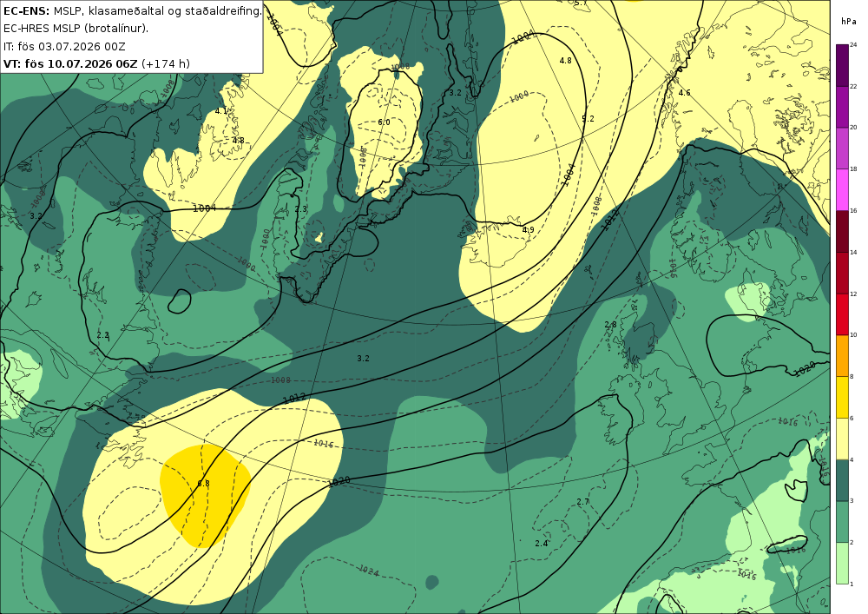Click the 4.6 value label near Norway

click(x=685, y=92)
